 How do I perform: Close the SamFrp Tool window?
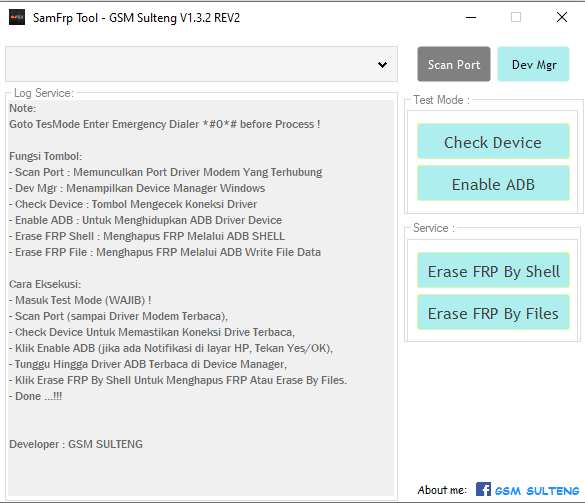[561, 17]
